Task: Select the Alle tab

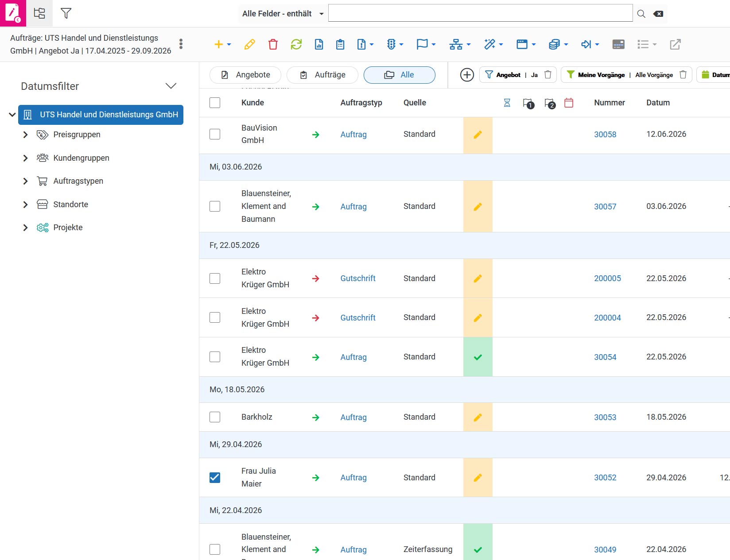Action: pyautogui.click(x=400, y=75)
